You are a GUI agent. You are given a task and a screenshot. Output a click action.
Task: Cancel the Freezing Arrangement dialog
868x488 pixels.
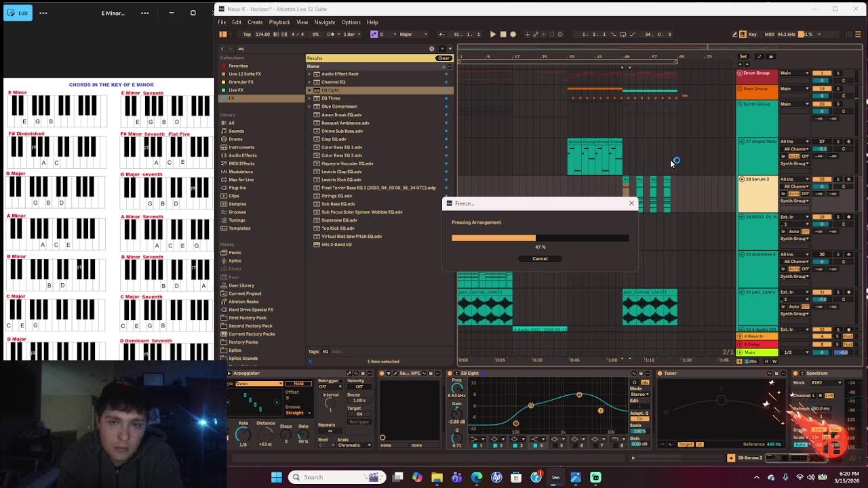[540, 258]
